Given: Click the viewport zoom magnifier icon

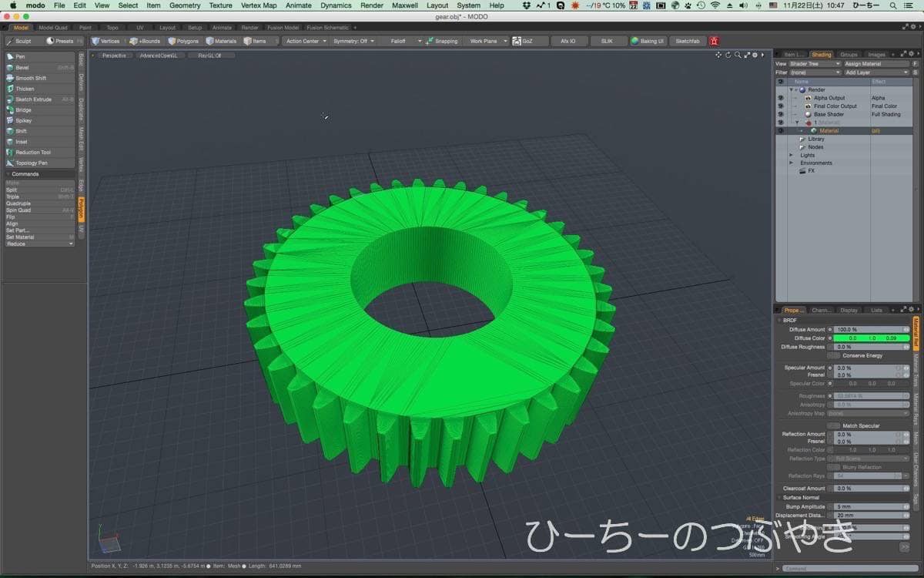Looking at the screenshot, I should click(x=737, y=55).
